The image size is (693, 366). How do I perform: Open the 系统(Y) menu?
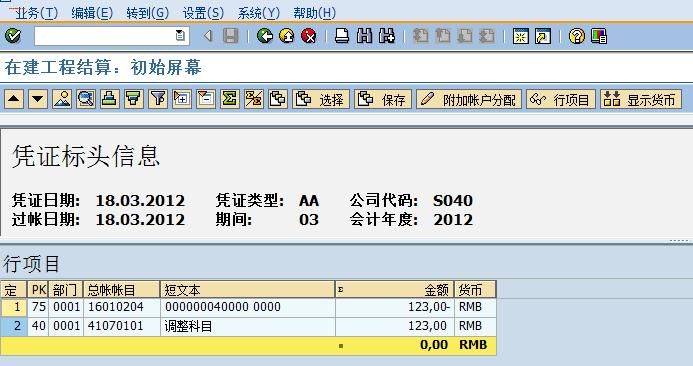(259, 13)
